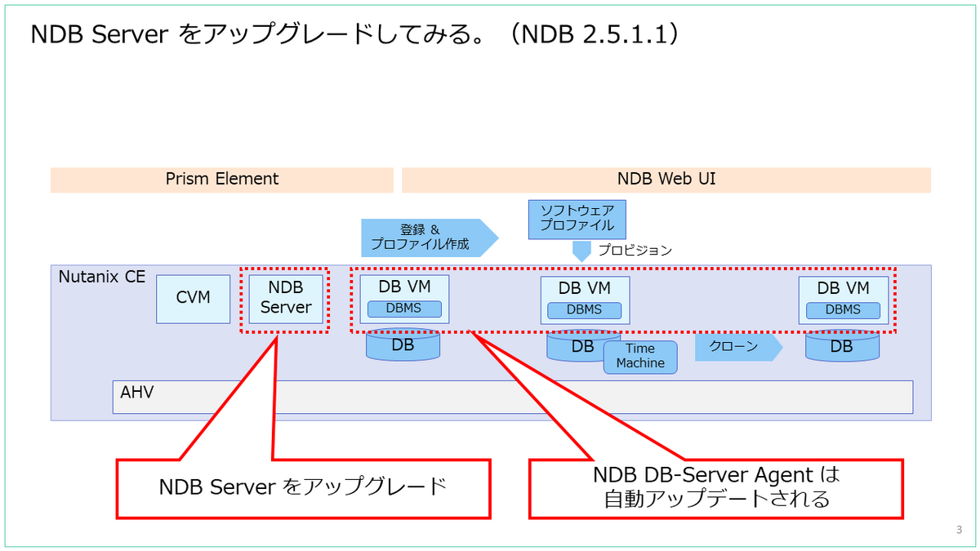Select the NDB Web UI header banner
Viewport: 980px width, 551px height.
tap(666, 180)
